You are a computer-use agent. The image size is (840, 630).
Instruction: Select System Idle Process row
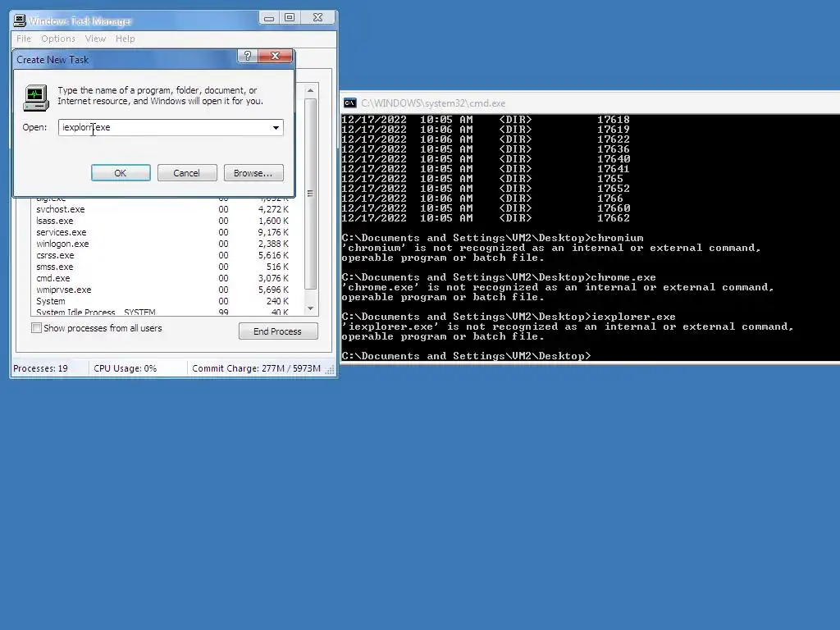pyautogui.click(x=162, y=312)
